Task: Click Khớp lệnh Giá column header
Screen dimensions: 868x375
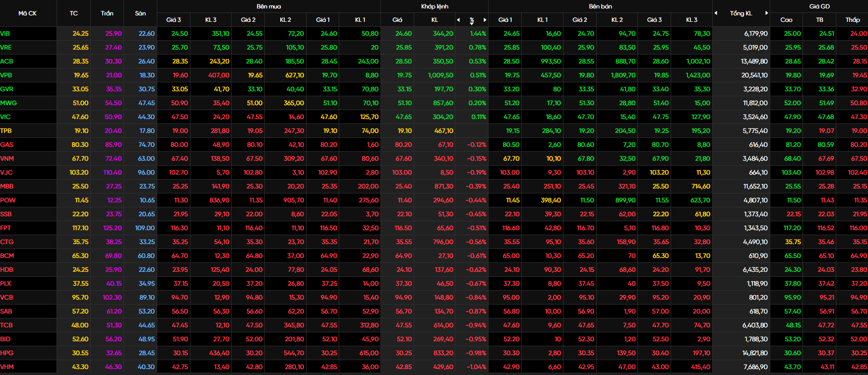Action: tap(397, 20)
